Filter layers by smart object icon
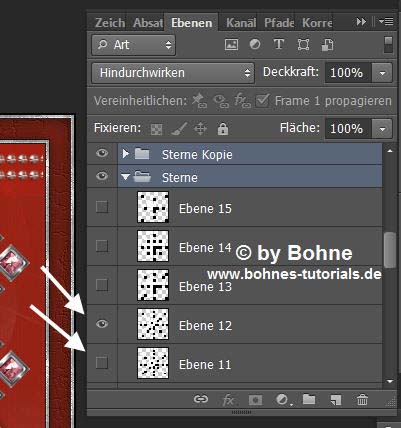This screenshot has width=401, height=428. 327,45
